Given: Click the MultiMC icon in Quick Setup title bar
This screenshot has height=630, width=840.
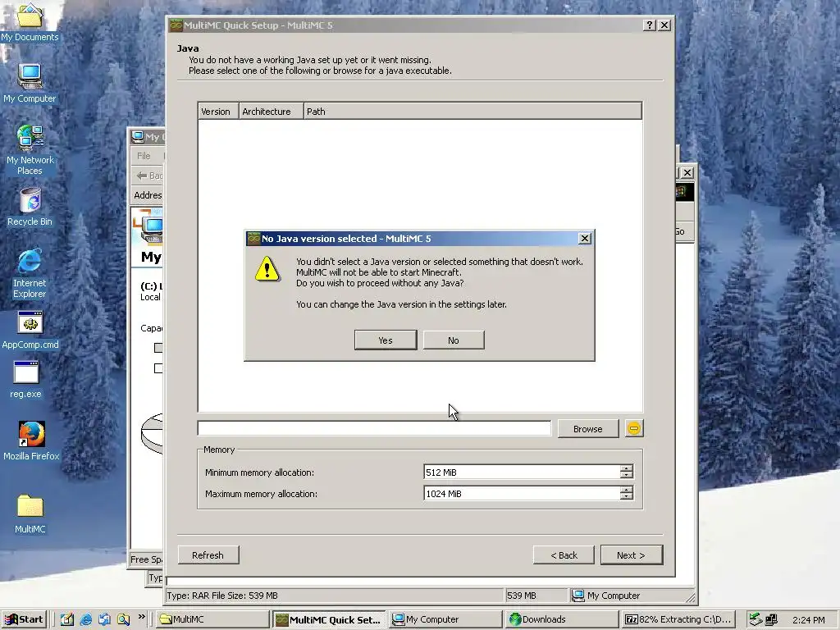Looking at the screenshot, I should pos(176,25).
